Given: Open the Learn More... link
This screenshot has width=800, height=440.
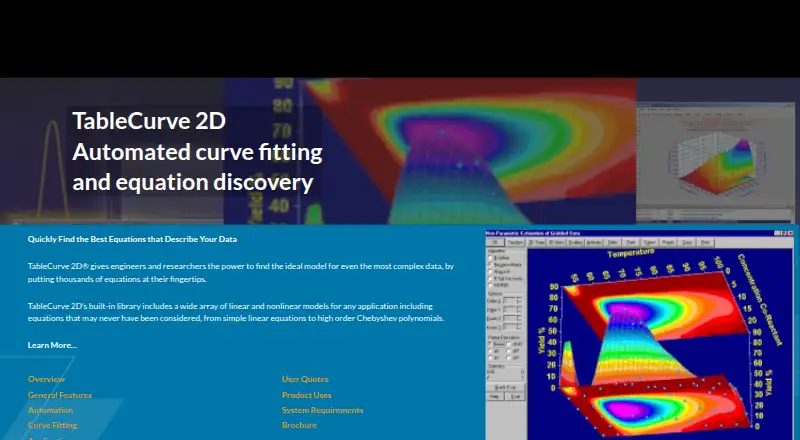Looking at the screenshot, I should 53,345.
